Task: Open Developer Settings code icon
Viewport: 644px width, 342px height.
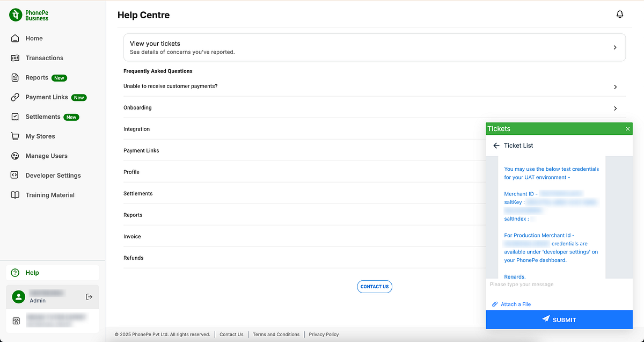Action: tap(15, 176)
